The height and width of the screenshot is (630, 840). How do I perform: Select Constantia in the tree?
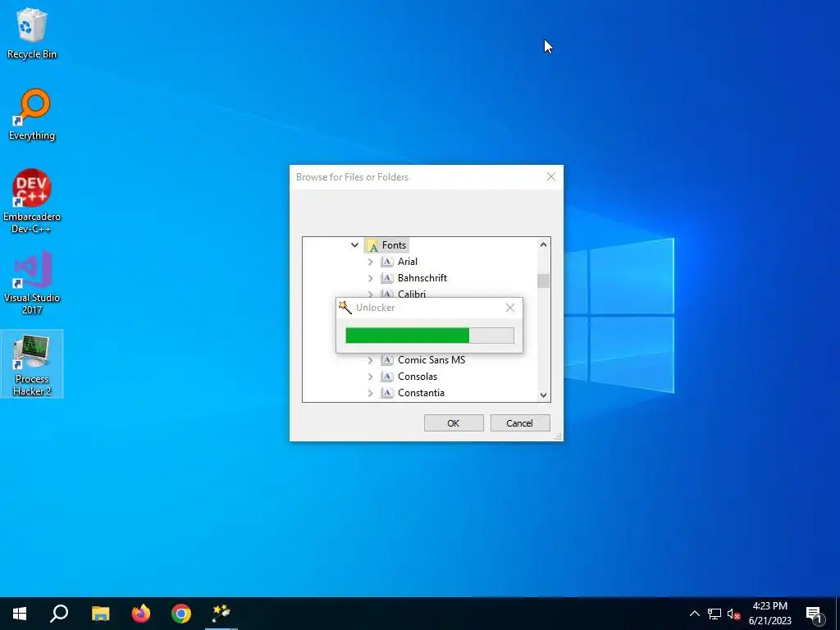tap(421, 393)
